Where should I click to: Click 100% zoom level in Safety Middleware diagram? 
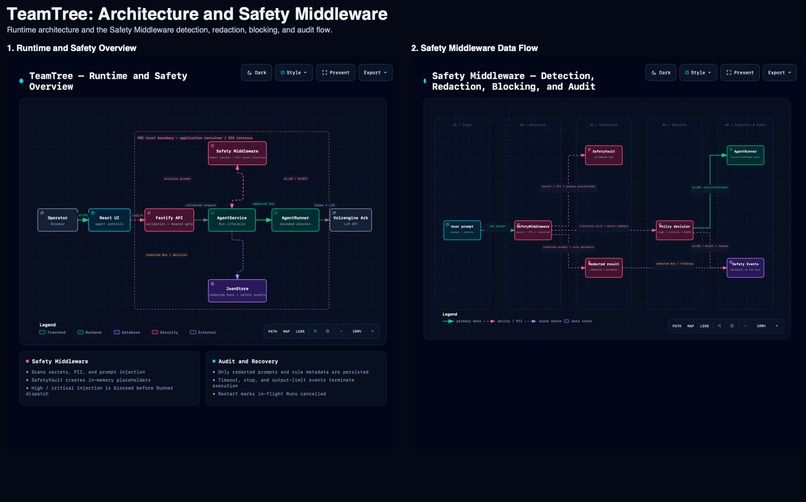pyautogui.click(x=761, y=326)
